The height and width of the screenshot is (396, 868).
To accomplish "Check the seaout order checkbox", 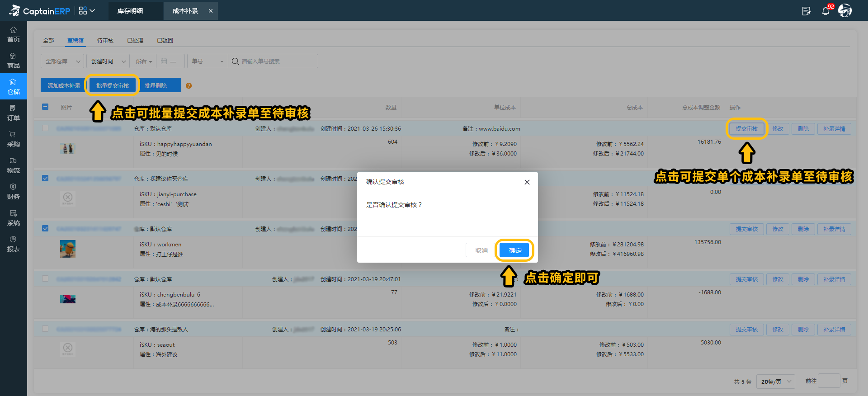I will 45,329.
